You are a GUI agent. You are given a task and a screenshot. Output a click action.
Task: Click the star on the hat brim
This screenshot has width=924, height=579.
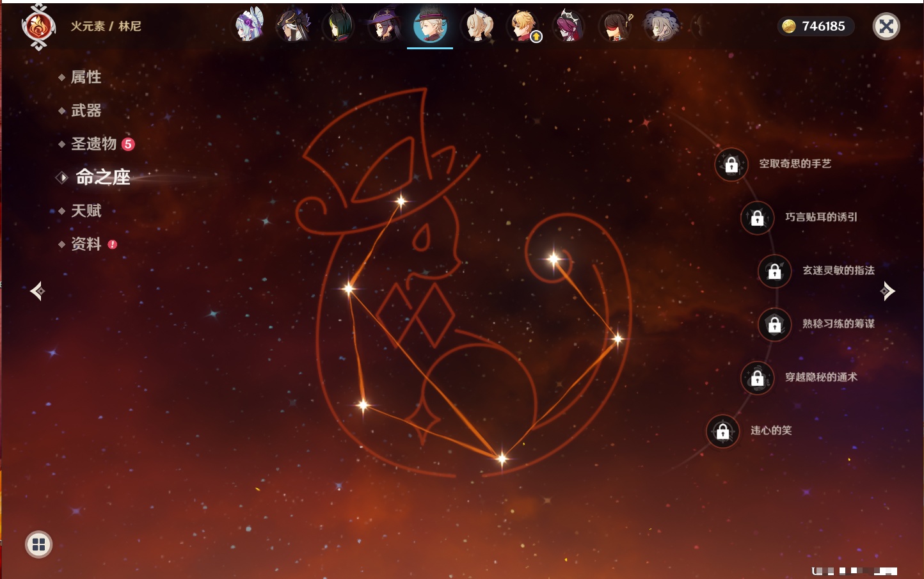point(401,202)
